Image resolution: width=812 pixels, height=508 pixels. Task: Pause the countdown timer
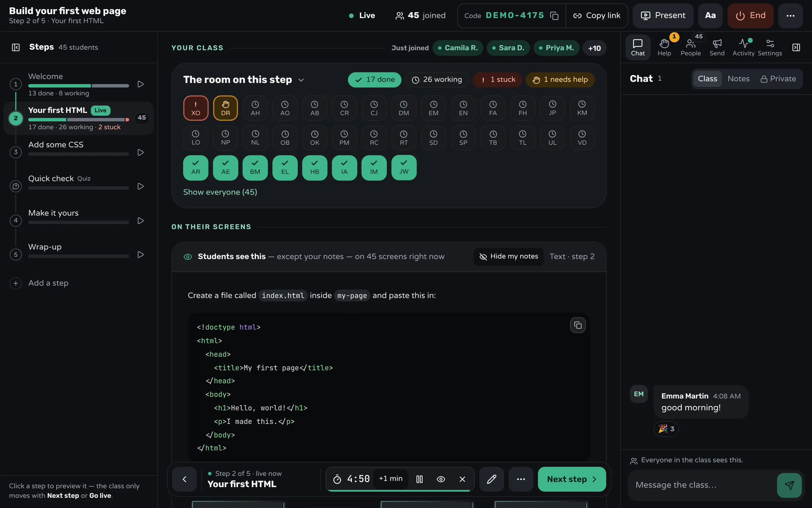(420, 479)
